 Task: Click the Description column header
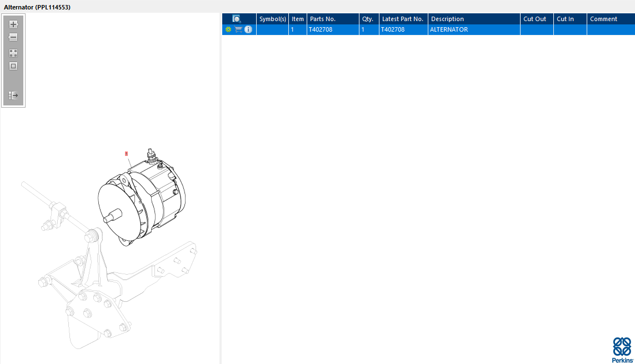(x=474, y=19)
